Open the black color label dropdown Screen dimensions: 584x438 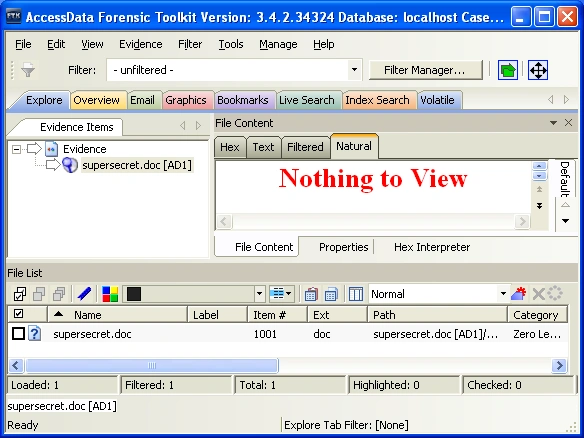click(259, 294)
